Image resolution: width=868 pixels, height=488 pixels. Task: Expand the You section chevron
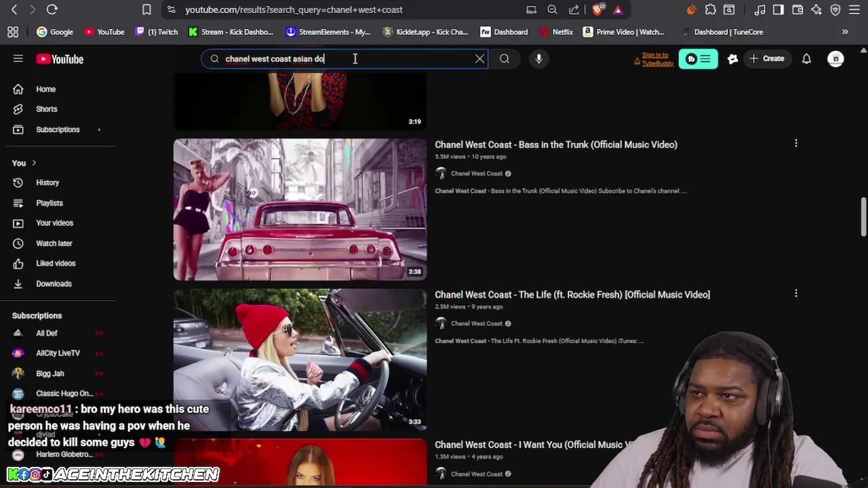34,163
